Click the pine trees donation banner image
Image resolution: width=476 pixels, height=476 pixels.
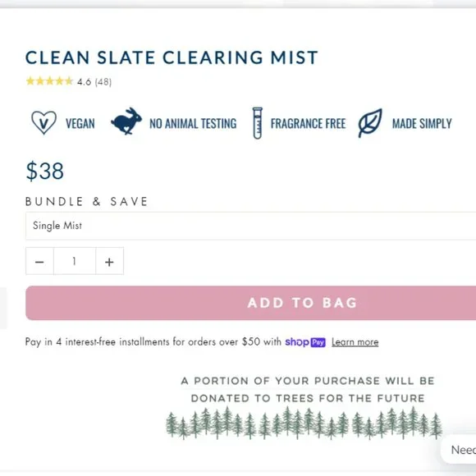click(x=304, y=423)
